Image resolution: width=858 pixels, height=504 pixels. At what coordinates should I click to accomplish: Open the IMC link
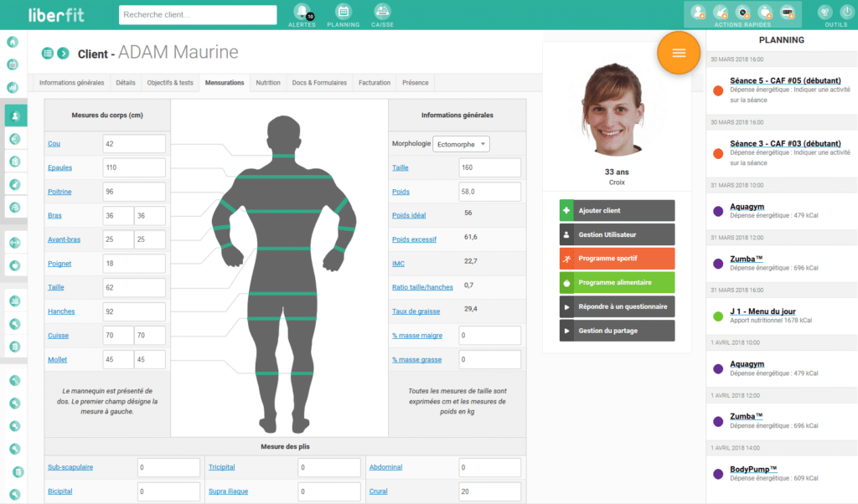click(x=398, y=264)
